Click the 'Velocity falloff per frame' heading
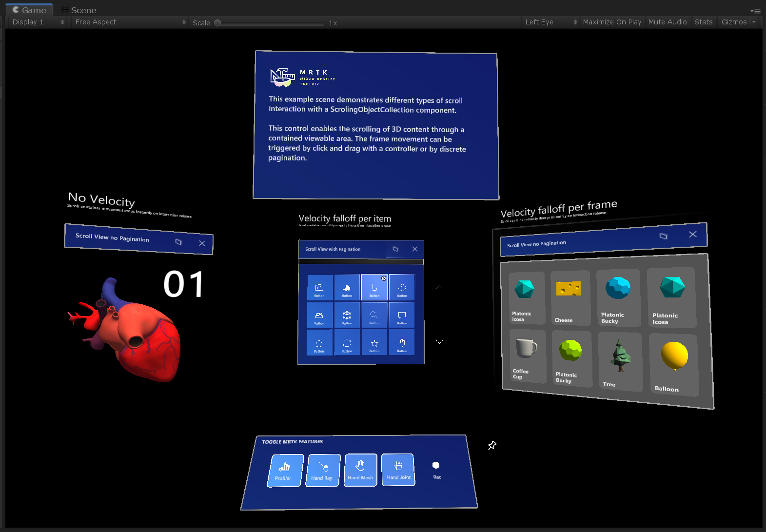The width and height of the screenshot is (766, 532). (559, 209)
